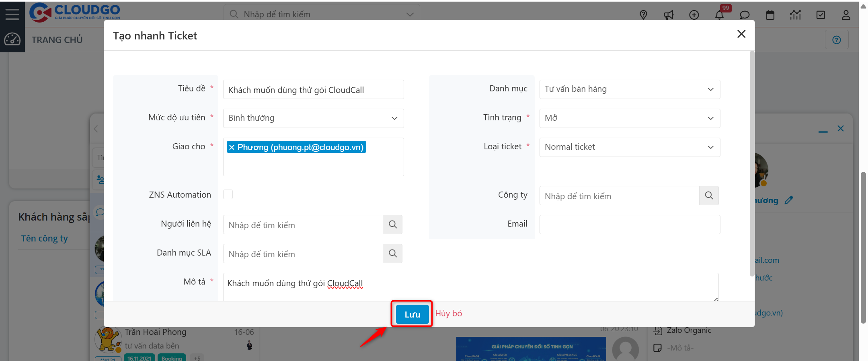This screenshot has width=868, height=361.
Task: Remove Phương from Giao cho
Action: pyautogui.click(x=232, y=147)
